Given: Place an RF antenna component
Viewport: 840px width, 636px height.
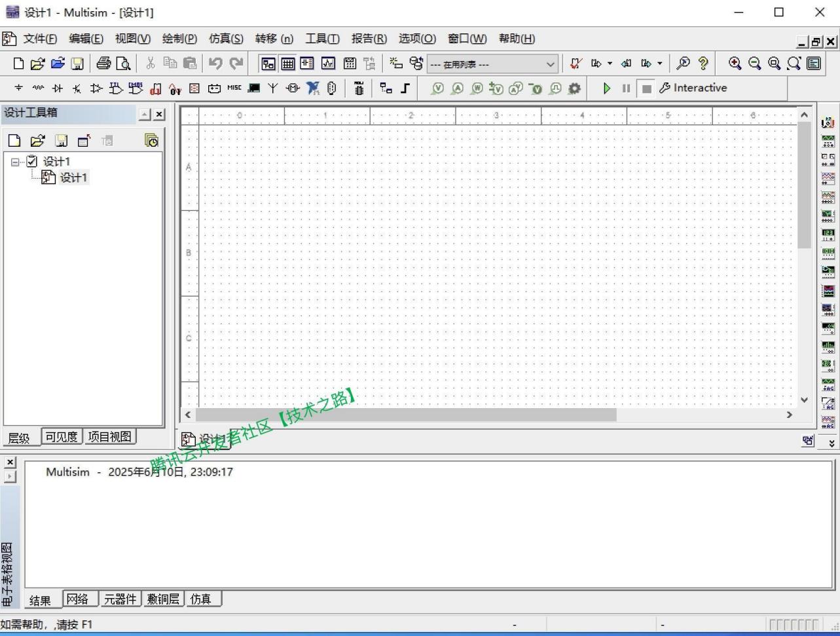Looking at the screenshot, I should 273,88.
